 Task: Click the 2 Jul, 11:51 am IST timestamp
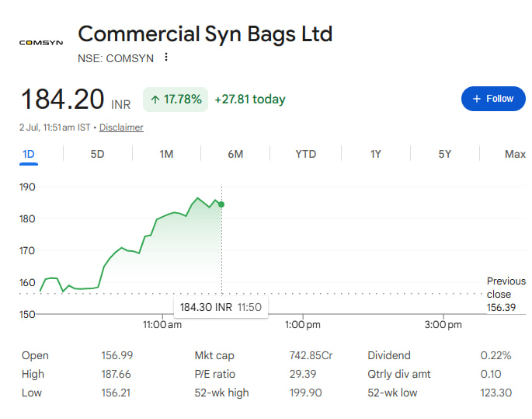click(54, 127)
